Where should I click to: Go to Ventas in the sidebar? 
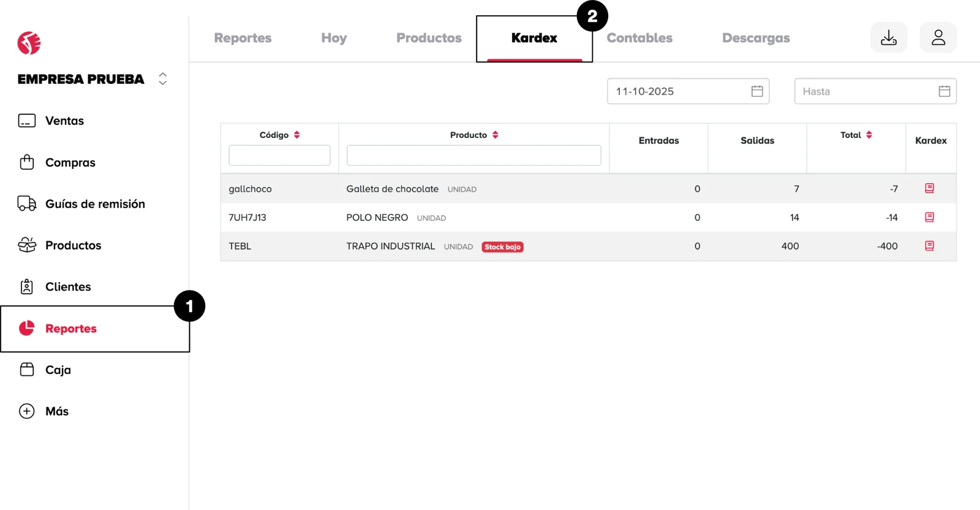tap(64, 121)
